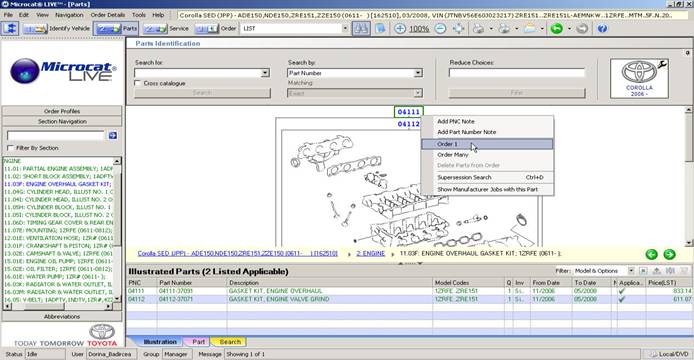Click the Abbreviations button

[62, 317]
